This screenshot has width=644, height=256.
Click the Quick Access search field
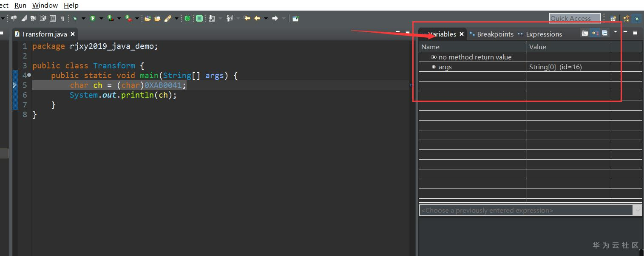[574, 18]
